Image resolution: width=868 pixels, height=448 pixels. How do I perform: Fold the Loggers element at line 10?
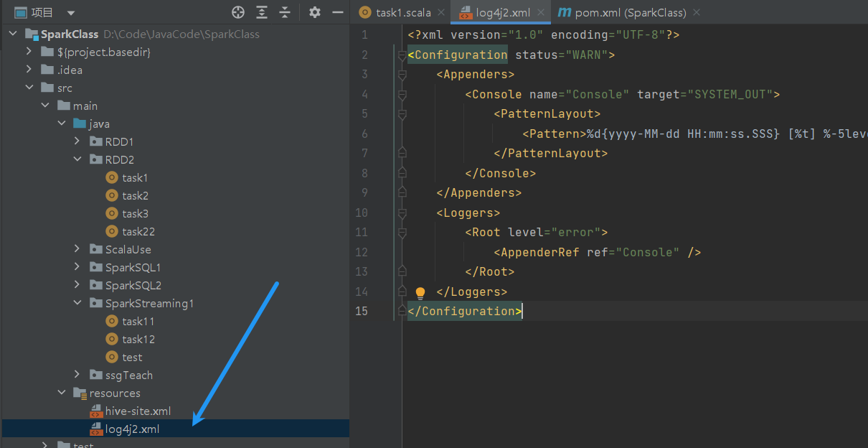tap(402, 213)
